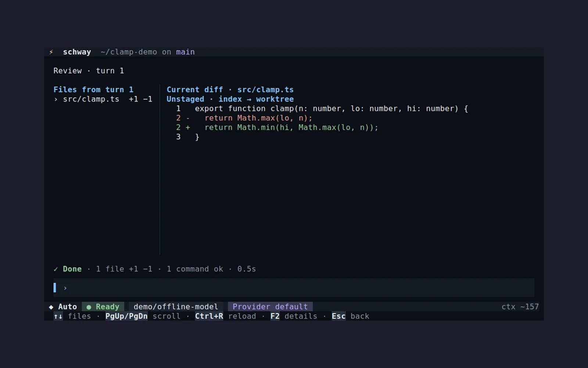Click the 'main' branch name in header
Viewport: 588px width, 368px height.
click(x=185, y=52)
